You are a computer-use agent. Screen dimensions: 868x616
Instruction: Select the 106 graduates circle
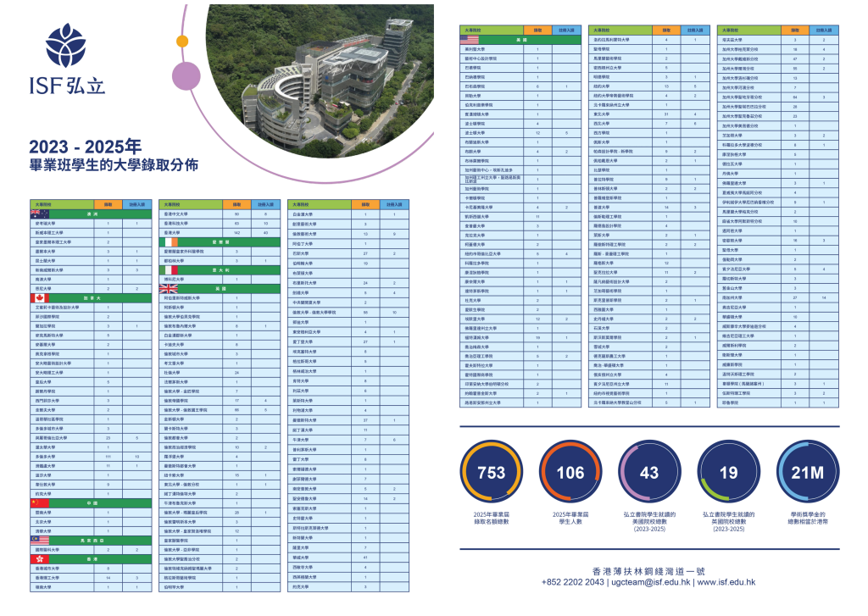pyautogui.click(x=570, y=472)
